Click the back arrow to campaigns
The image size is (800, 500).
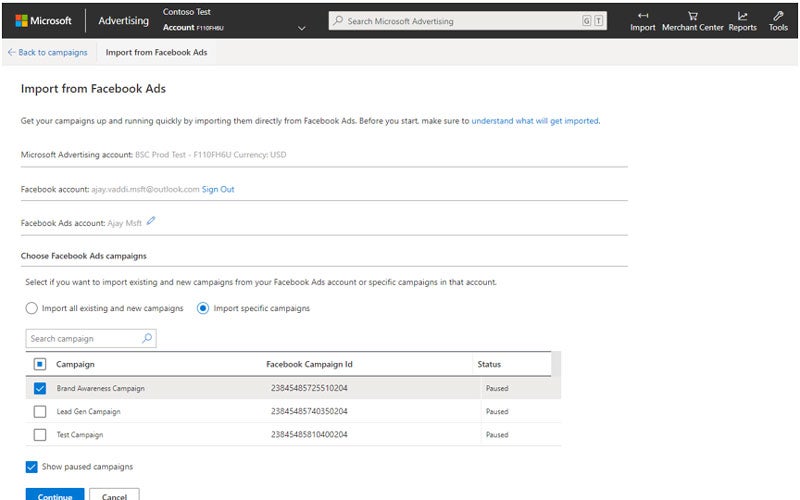click(x=11, y=52)
